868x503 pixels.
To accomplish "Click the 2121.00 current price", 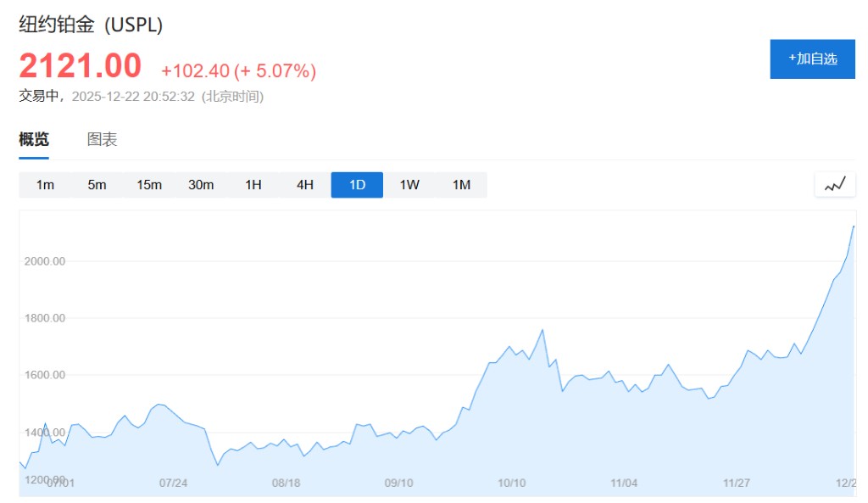I will (81, 66).
